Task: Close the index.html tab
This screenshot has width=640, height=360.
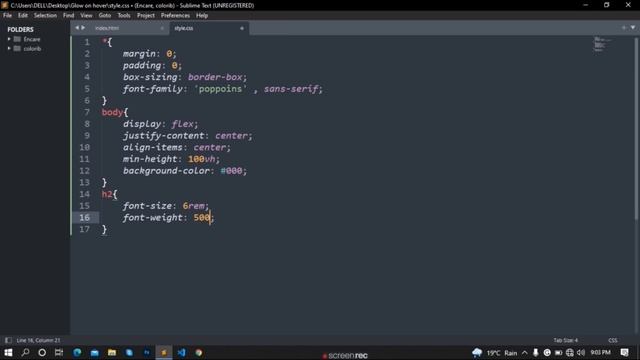Action: (x=162, y=28)
